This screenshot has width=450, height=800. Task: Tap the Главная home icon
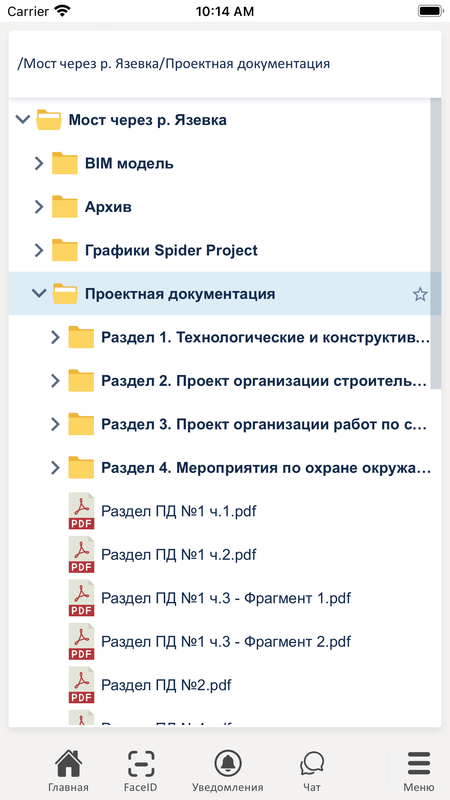68,764
